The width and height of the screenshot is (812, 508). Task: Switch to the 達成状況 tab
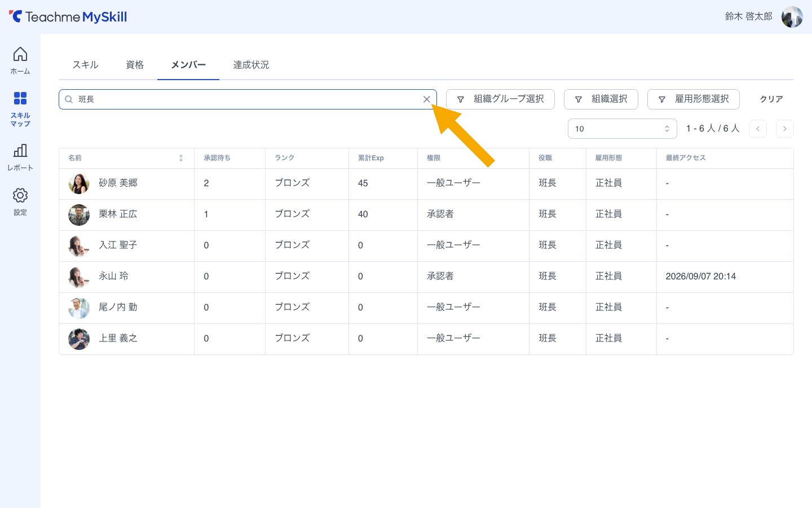(x=251, y=65)
